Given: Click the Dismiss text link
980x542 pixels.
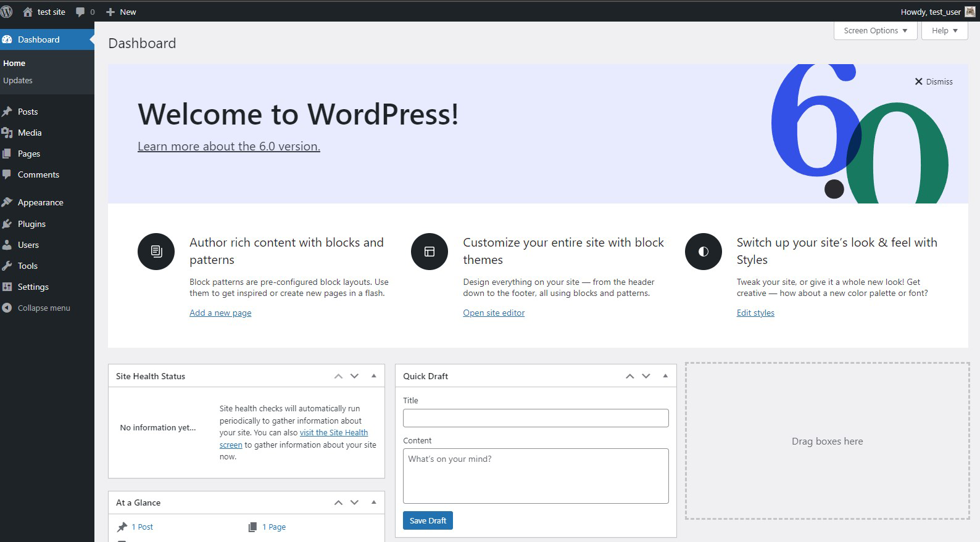Looking at the screenshot, I should point(939,81).
